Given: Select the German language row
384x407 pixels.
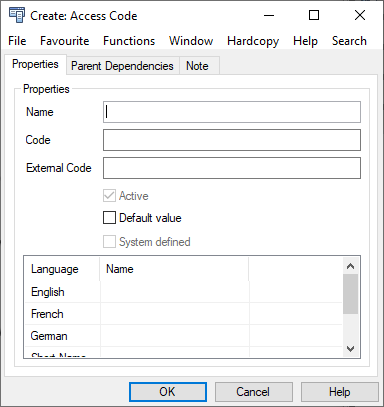Looking at the screenshot, I should pyautogui.click(x=183, y=336).
